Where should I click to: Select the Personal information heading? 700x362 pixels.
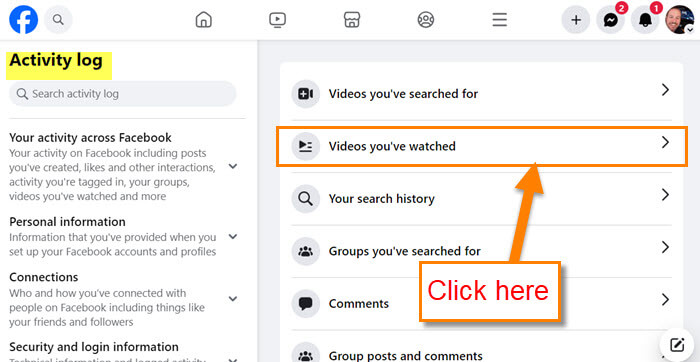tap(67, 222)
